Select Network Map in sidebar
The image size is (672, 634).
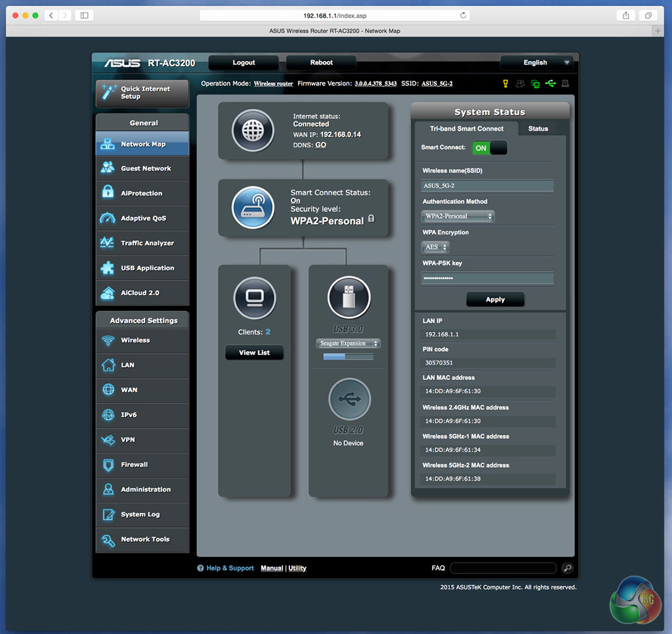click(x=142, y=144)
